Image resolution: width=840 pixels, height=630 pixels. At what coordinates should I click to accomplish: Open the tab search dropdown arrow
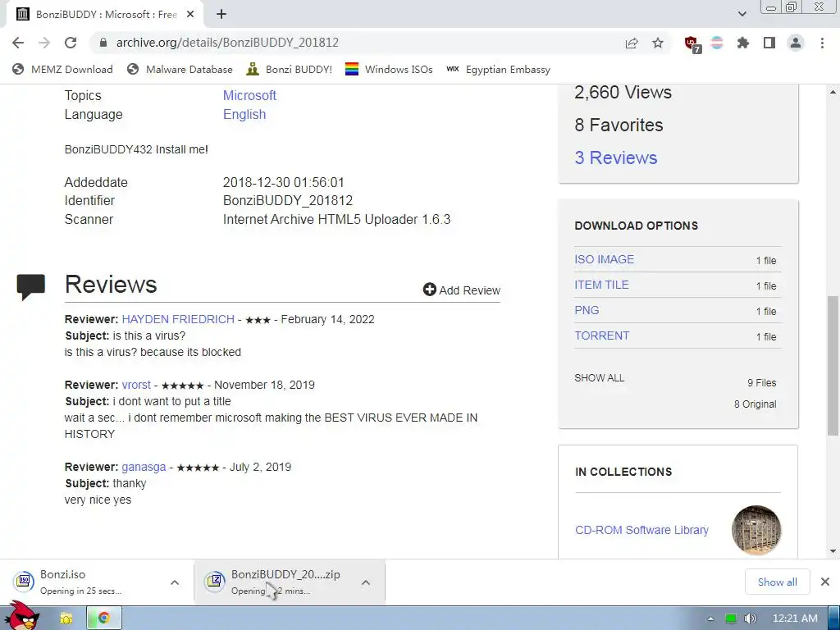(742, 14)
